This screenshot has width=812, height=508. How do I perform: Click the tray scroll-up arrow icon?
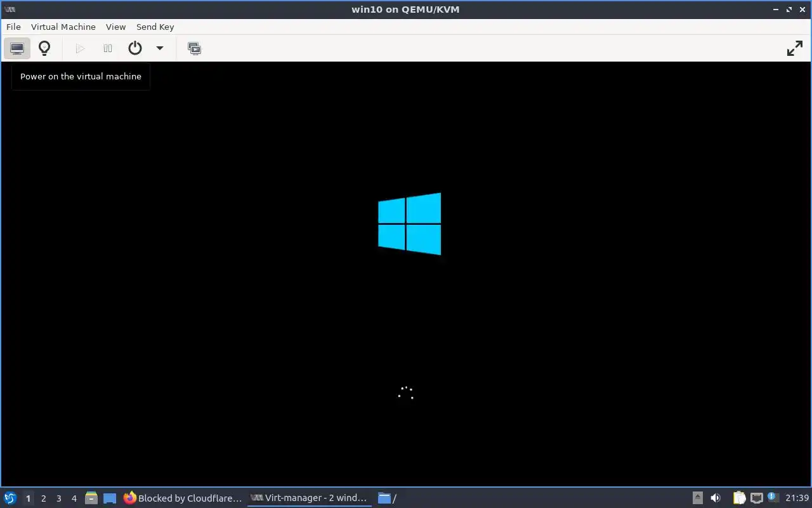(x=697, y=498)
